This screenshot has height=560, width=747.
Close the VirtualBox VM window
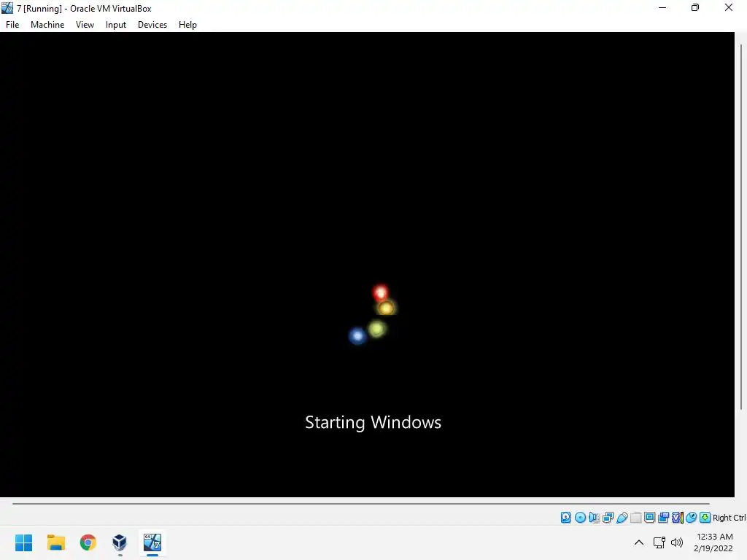point(729,7)
